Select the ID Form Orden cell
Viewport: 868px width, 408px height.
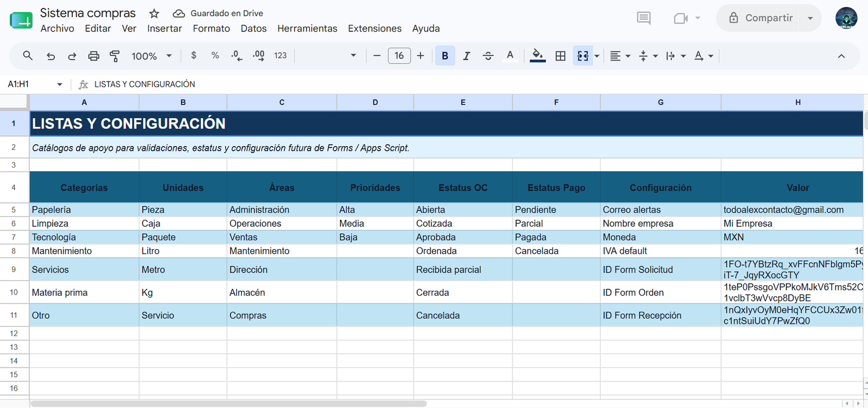pos(660,292)
